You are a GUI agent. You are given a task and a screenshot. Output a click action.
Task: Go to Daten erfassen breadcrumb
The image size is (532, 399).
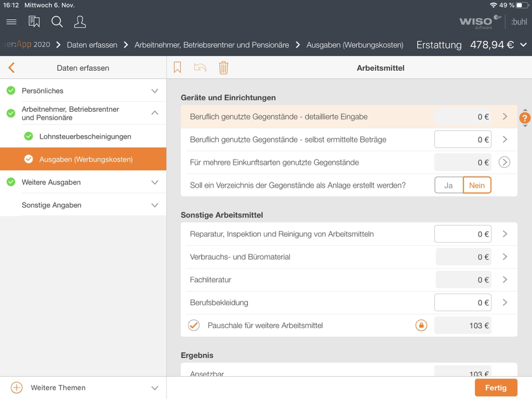pos(92,45)
